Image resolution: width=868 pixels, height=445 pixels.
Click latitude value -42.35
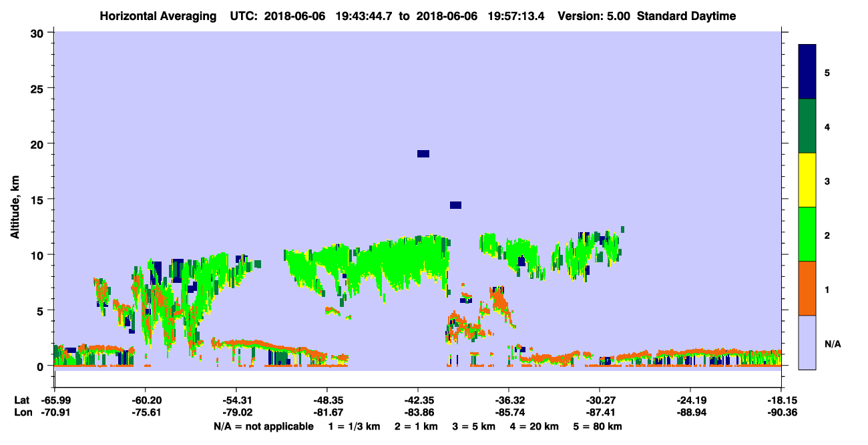[x=418, y=400]
